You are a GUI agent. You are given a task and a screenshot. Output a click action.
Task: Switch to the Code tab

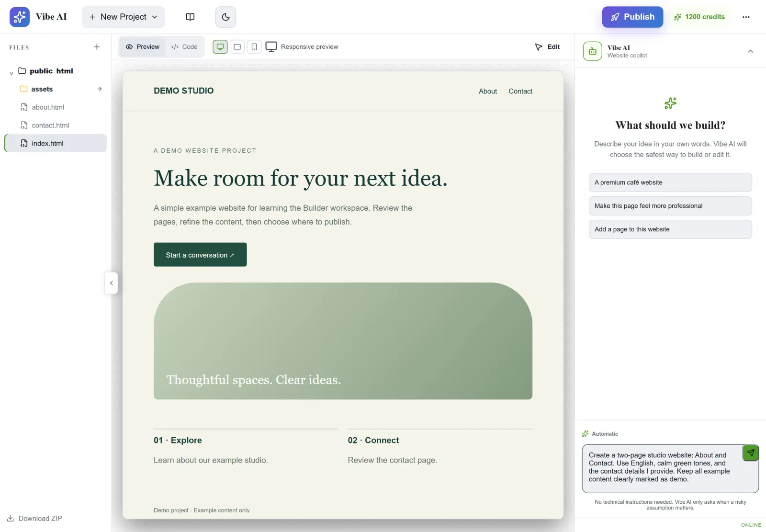coord(184,47)
